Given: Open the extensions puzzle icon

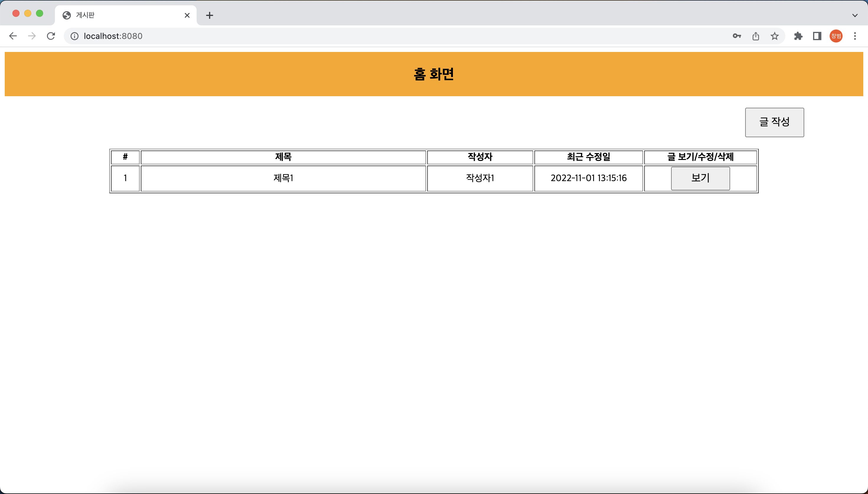Looking at the screenshot, I should [798, 36].
